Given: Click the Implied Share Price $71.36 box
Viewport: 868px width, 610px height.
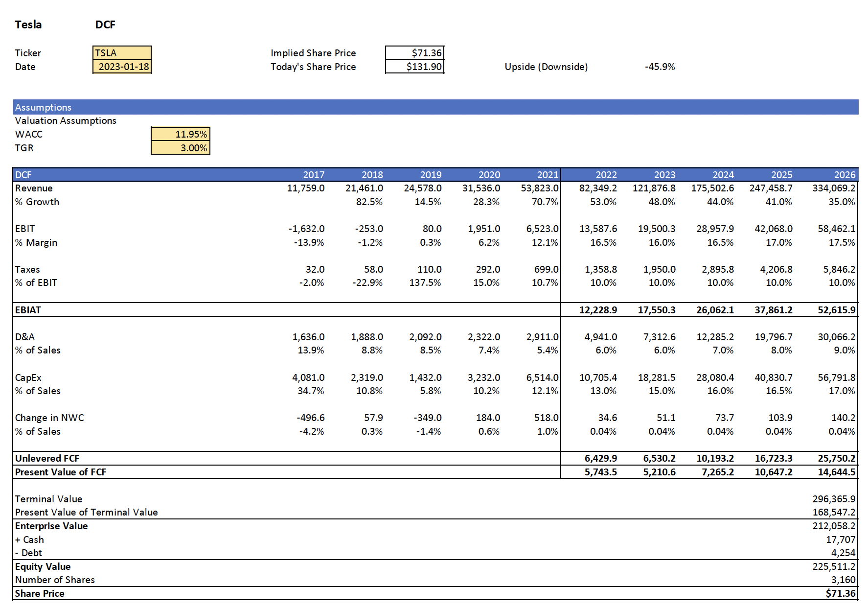Looking at the screenshot, I should coord(414,53).
